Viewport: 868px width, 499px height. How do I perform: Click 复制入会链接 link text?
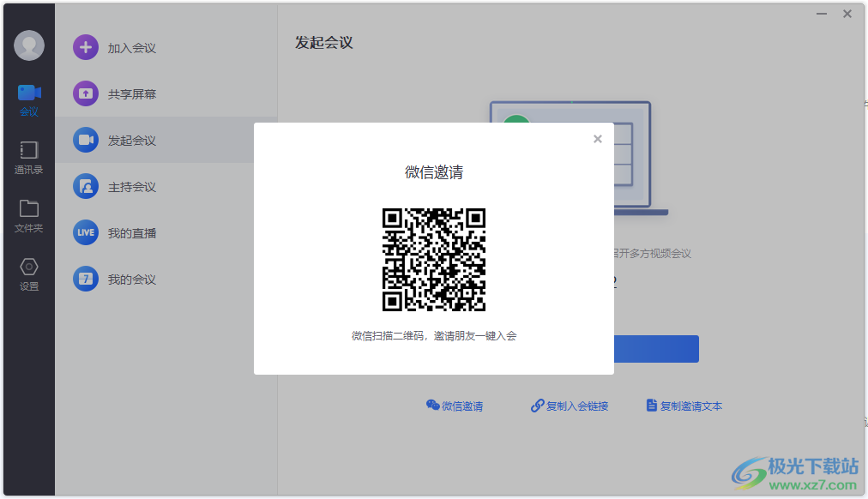pos(577,406)
